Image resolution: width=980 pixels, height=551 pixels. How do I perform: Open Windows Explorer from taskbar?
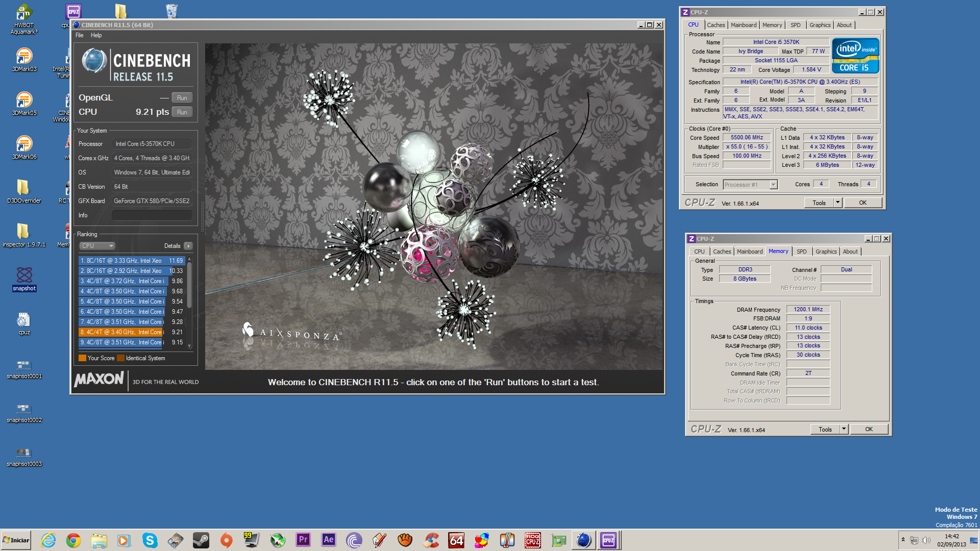pos(99,540)
